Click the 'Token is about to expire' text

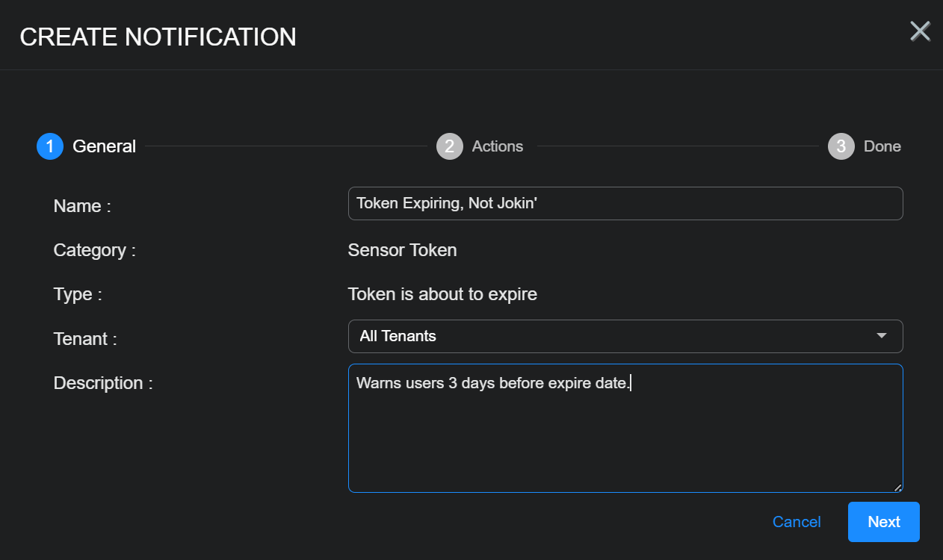pos(442,294)
